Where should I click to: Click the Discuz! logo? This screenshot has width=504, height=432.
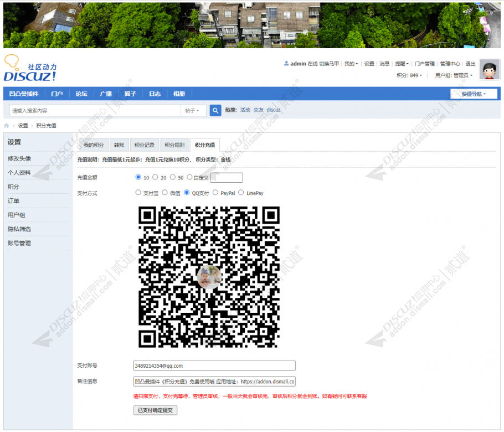coord(30,68)
